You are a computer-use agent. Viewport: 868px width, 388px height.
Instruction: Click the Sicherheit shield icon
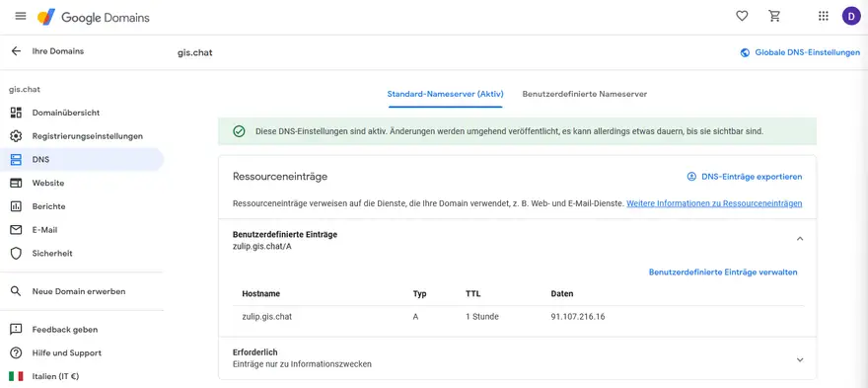coord(16,254)
